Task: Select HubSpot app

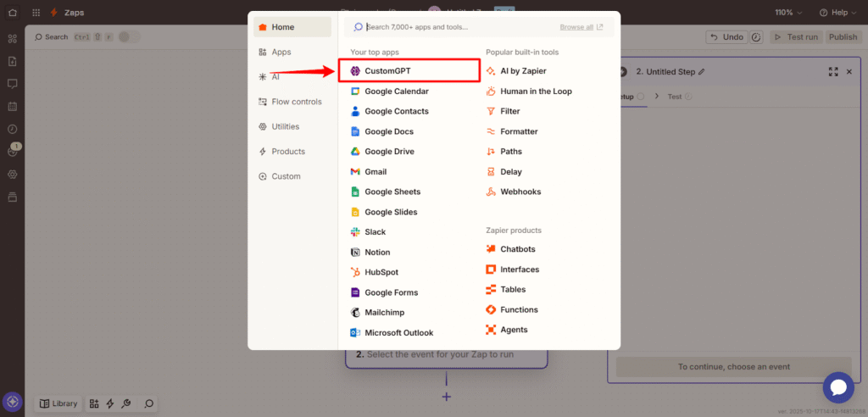Action: [x=374, y=272]
